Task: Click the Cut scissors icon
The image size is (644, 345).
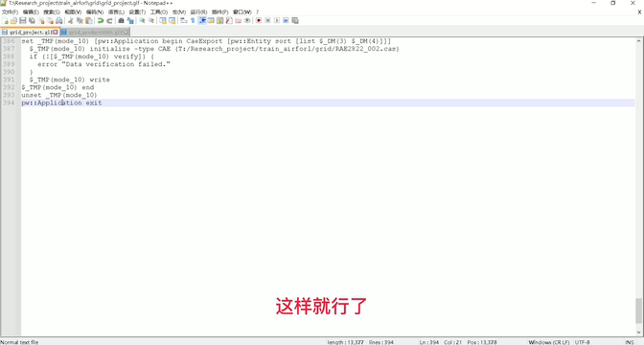Action: (71, 20)
